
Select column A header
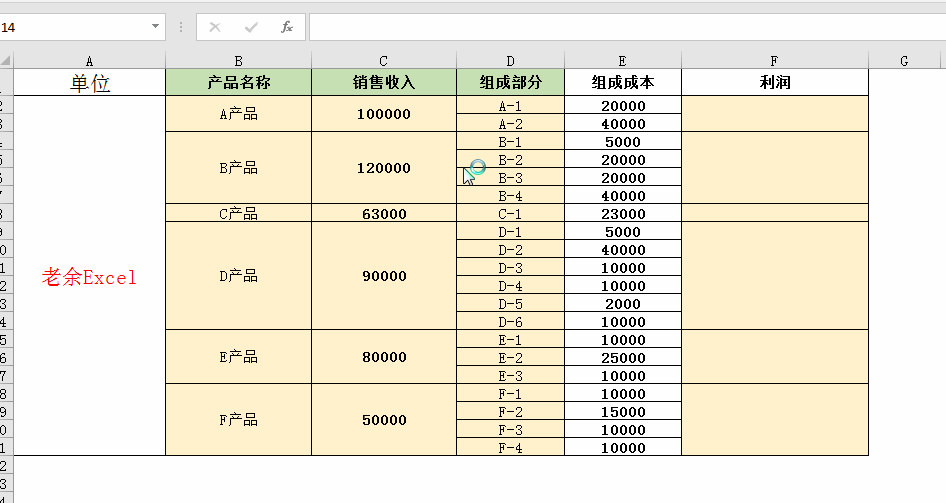pos(89,60)
